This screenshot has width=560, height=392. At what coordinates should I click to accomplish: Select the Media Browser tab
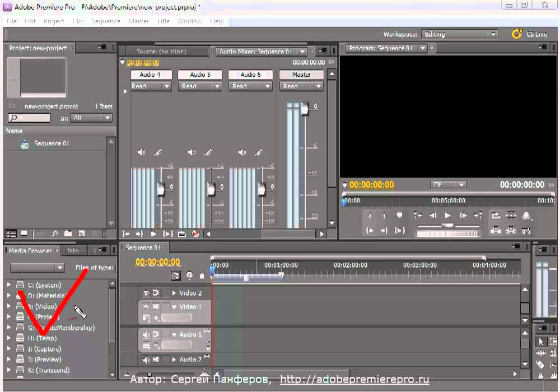[x=33, y=251]
